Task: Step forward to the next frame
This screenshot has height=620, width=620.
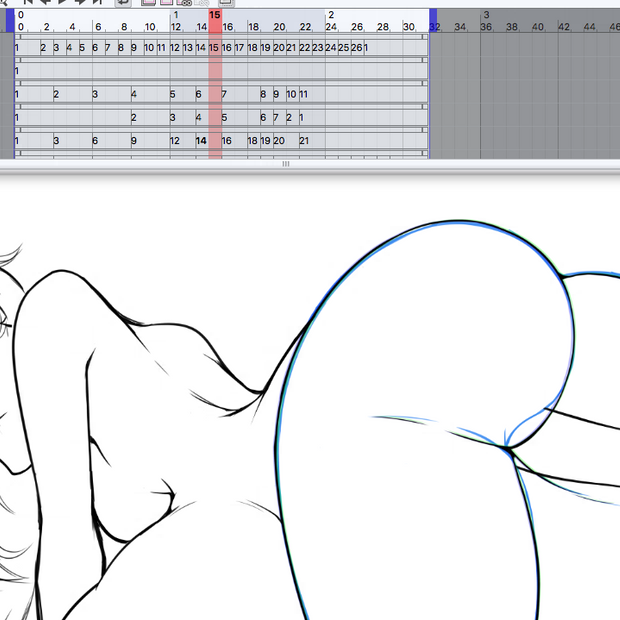Action: pos(80,2)
